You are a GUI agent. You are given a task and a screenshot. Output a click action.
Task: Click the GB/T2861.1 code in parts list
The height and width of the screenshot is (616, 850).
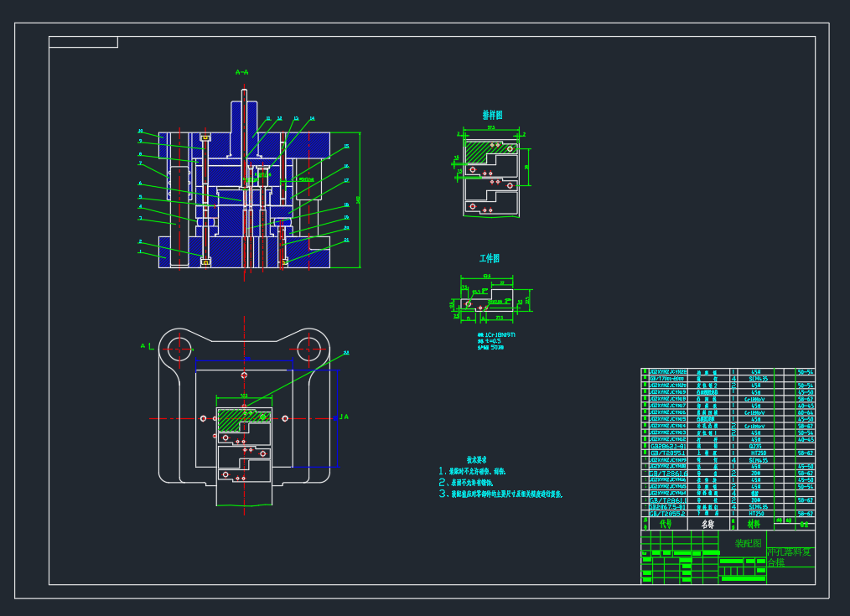click(x=668, y=500)
